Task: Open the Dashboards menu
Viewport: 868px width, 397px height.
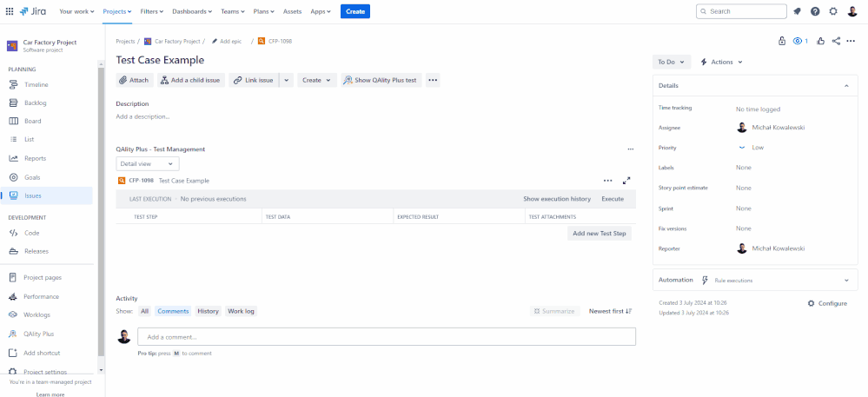Action: 193,11
